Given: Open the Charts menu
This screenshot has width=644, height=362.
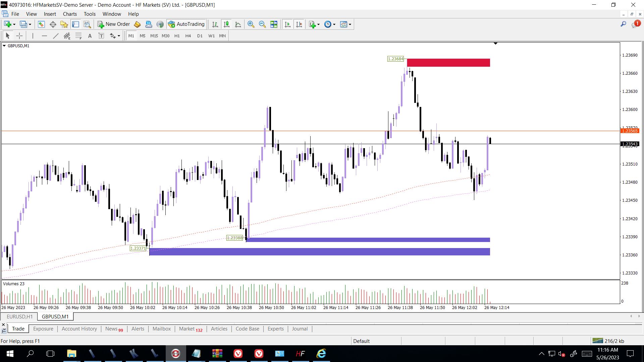Looking at the screenshot, I should coord(69,14).
